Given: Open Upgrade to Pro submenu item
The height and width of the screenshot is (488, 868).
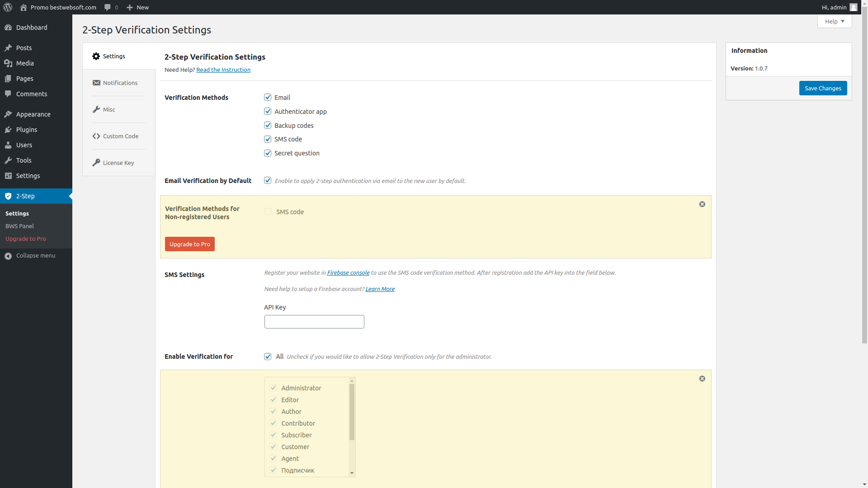Looking at the screenshot, I should (26, 239).
